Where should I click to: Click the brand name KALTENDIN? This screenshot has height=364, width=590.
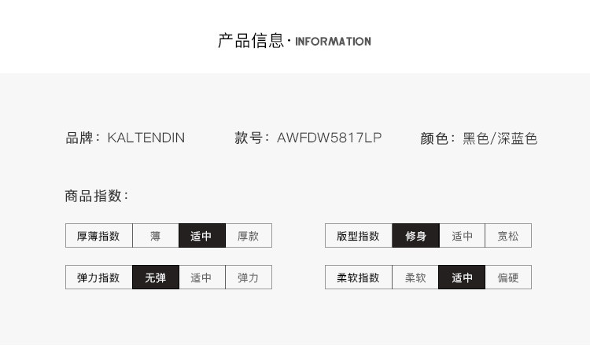pos(146,138)
